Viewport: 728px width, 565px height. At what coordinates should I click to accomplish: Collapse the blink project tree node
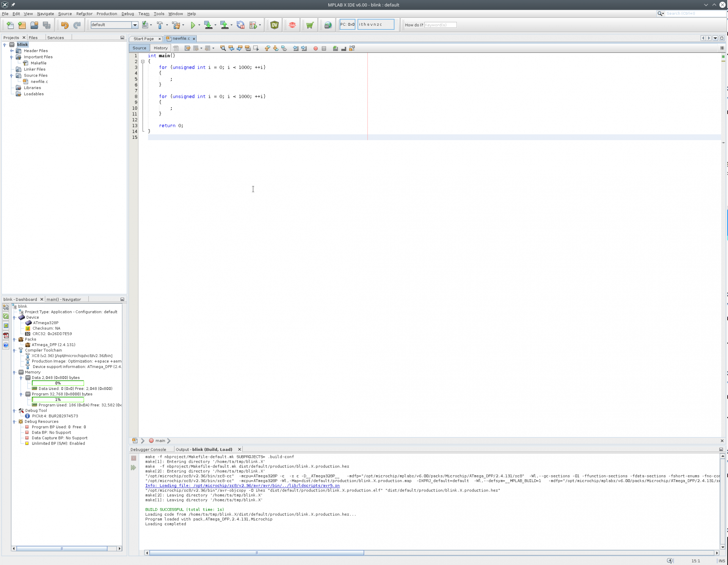coord(5,45)
